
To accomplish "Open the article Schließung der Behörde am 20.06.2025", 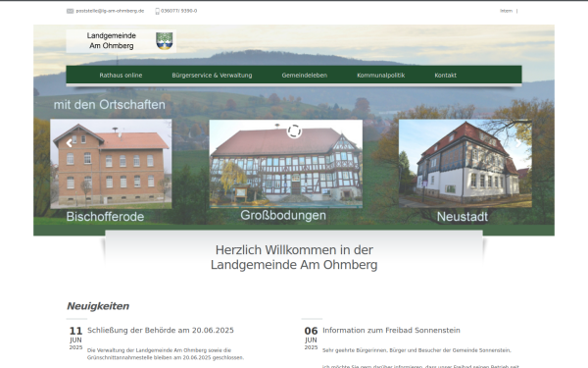I will coord(161,330).
